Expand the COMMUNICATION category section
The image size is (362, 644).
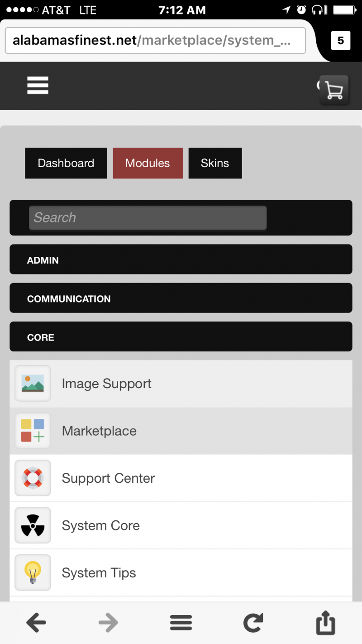(x=181, y=298)
